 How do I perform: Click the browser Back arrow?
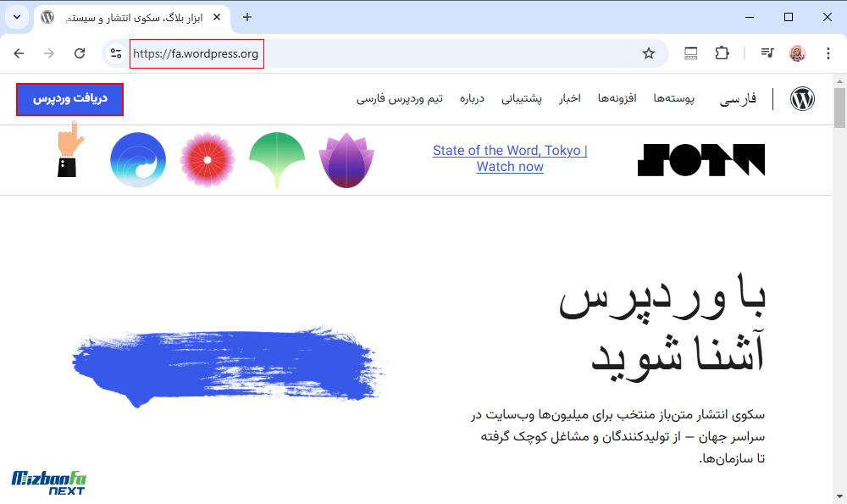point(19,53)
